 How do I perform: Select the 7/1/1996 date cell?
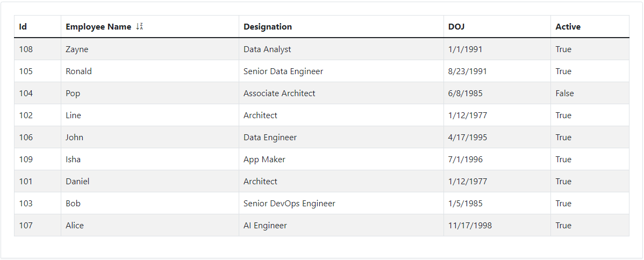[465, 159]
